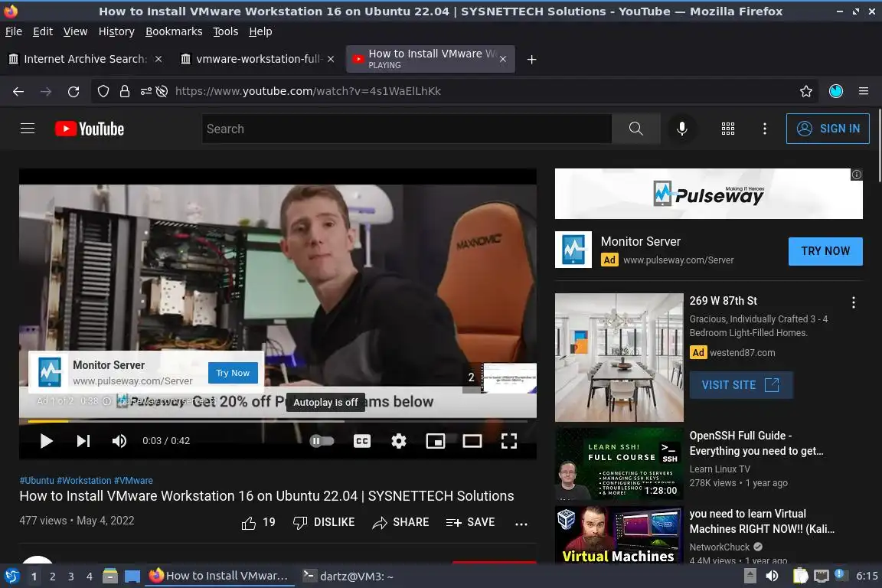Open the Firefox application menu
This screenshot has height=588, width=882.
[864, 91]
